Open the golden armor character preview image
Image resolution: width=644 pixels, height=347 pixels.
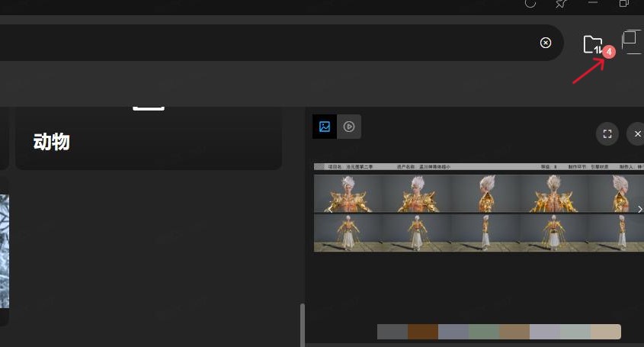click(479, 207)
